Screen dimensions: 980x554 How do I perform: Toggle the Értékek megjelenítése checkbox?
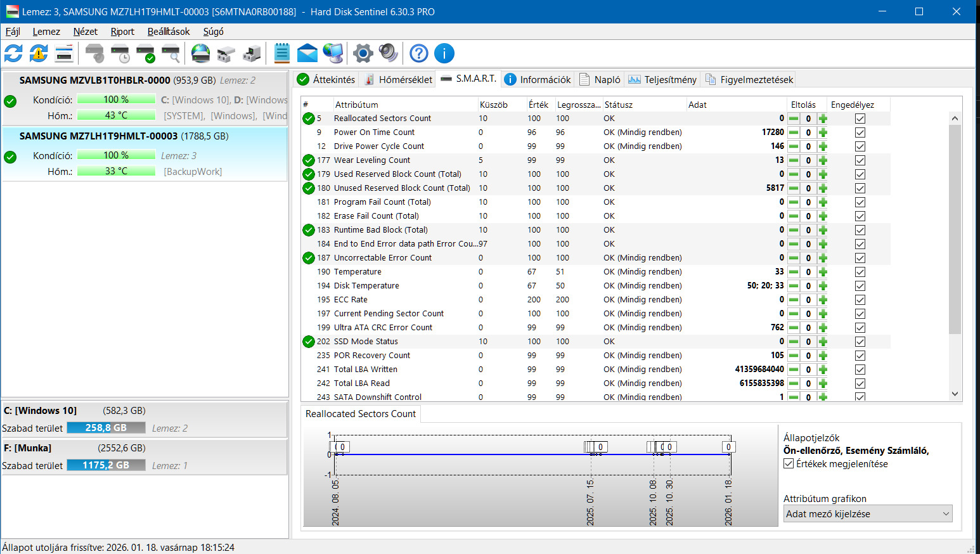click(789, 464)
